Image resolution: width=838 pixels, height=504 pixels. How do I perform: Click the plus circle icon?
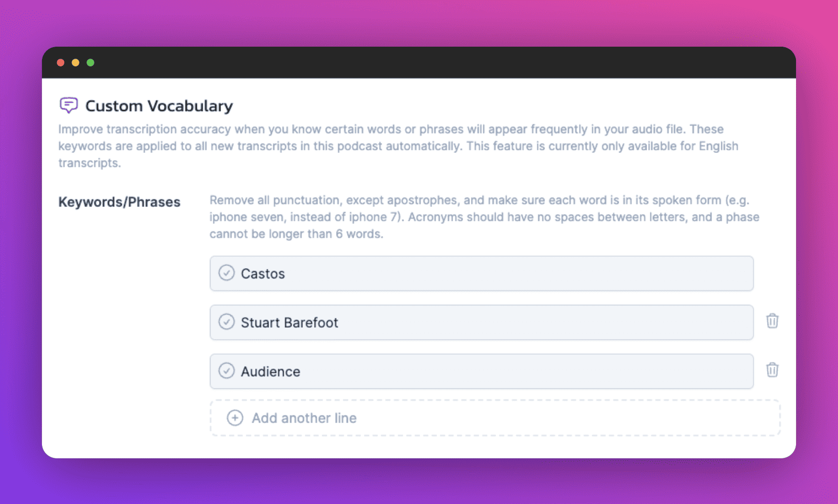(x=235, y=418)
